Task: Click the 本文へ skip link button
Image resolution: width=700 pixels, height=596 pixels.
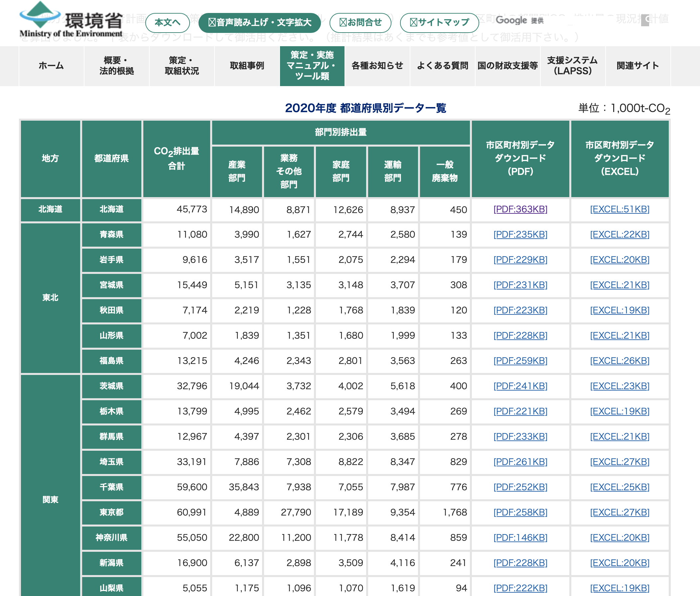Action: coord(168,23)
